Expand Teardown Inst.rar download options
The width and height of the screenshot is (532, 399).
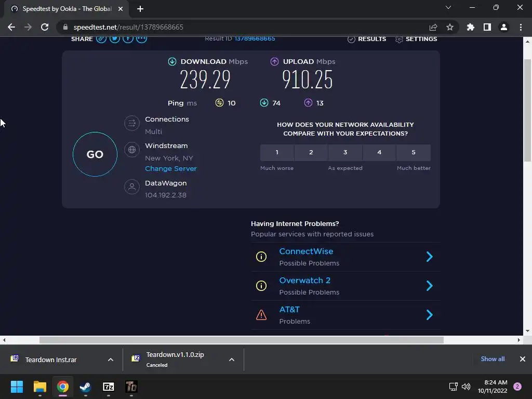(x=111, y=360)
